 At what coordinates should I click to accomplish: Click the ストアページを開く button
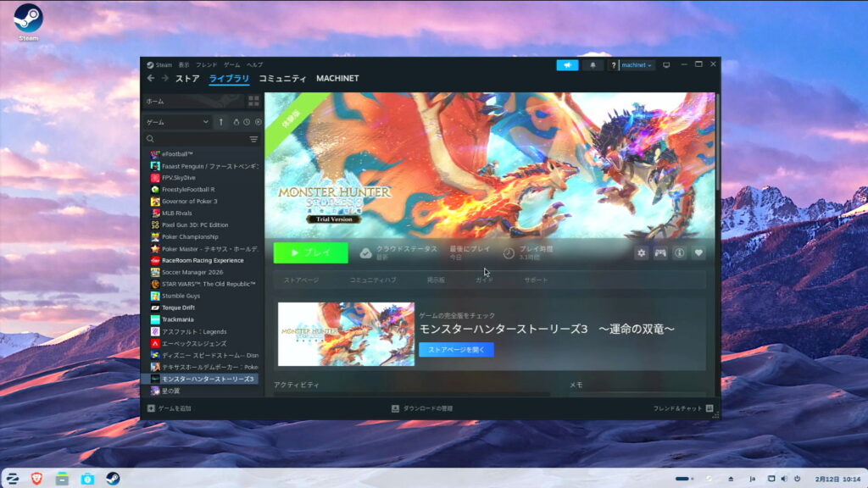[456, 349]
